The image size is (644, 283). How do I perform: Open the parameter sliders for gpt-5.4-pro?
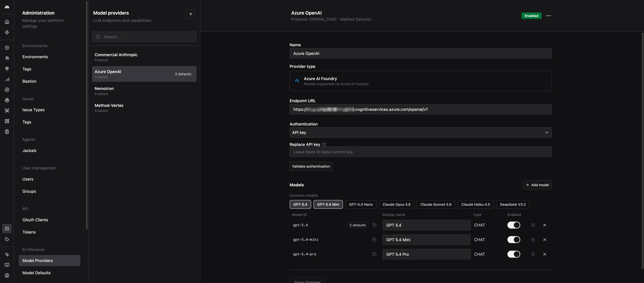click(x=533, y=254)
